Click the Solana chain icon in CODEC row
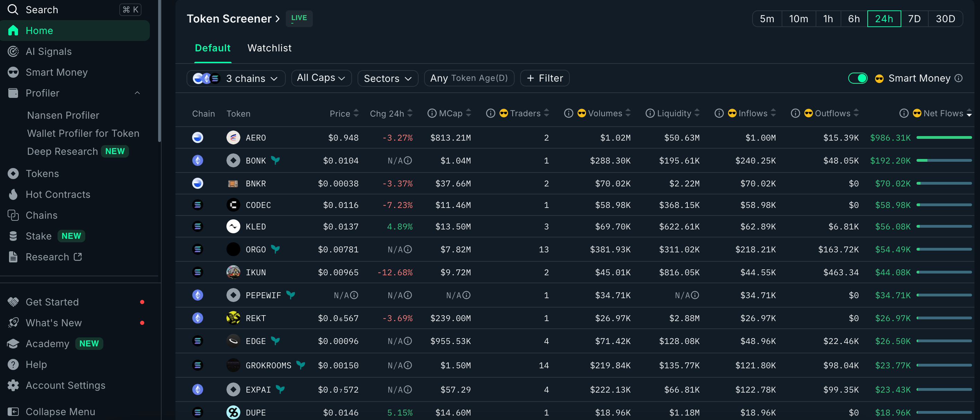 tap(197, 205)
